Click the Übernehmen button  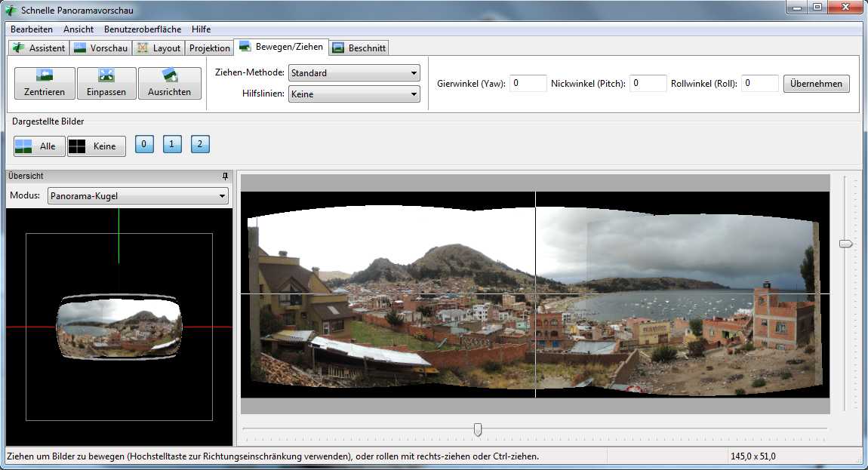click(816, 84)
